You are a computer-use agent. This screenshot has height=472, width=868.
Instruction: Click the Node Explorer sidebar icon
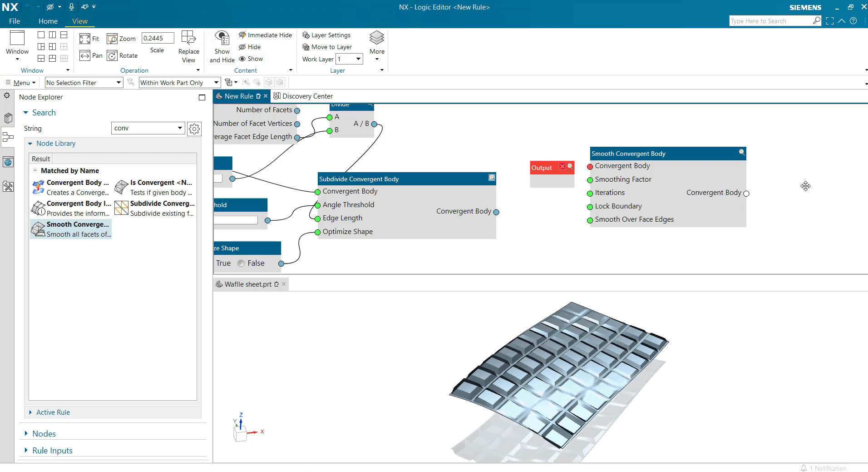click(x=8, y=138)
